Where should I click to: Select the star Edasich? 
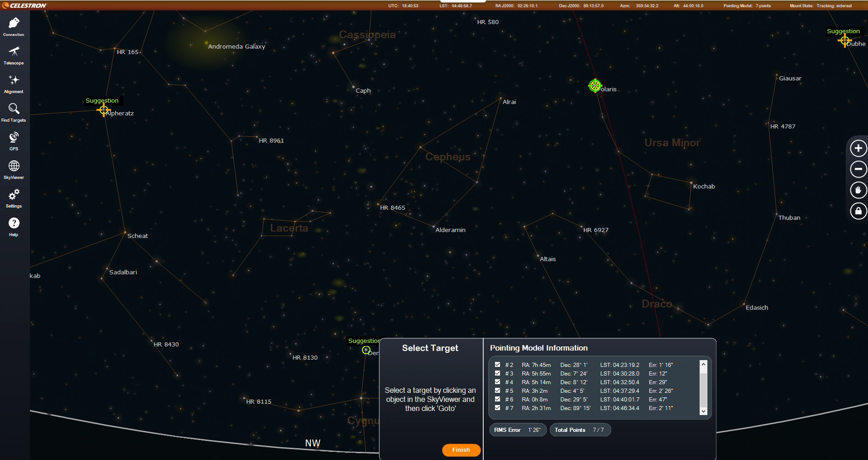tap(757, 307)
